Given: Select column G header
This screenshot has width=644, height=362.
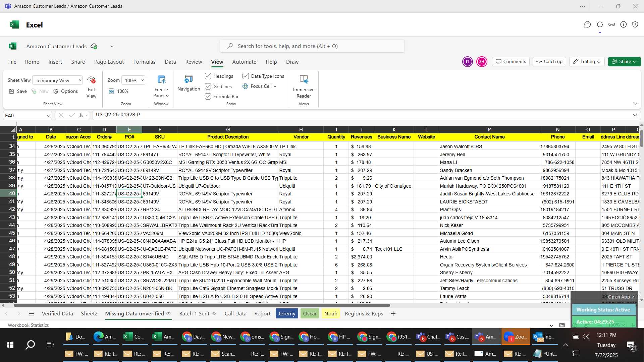Looking at the screenshot, I should click(x=228, y=130).
